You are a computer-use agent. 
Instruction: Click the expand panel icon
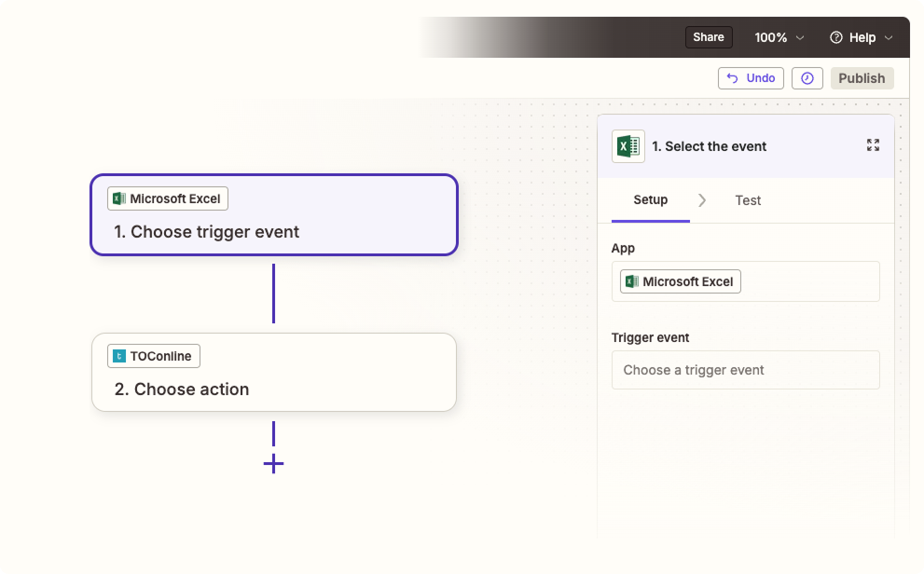click(873, 145)
